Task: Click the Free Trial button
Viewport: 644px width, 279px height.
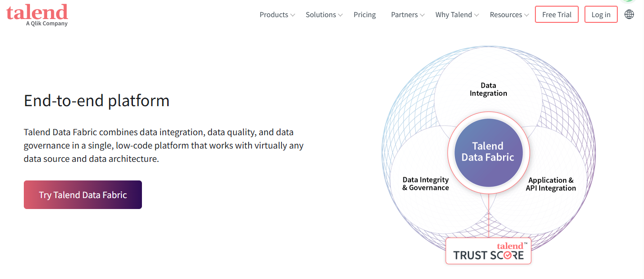Action: point(557,14)
